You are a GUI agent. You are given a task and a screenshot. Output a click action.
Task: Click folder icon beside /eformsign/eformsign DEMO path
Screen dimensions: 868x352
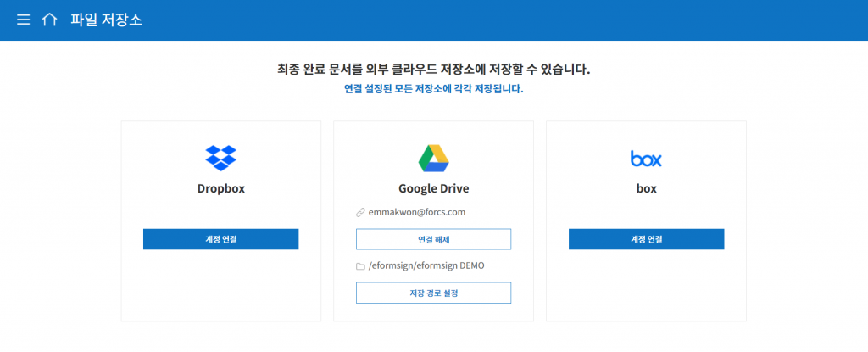(x=360, y=266)
